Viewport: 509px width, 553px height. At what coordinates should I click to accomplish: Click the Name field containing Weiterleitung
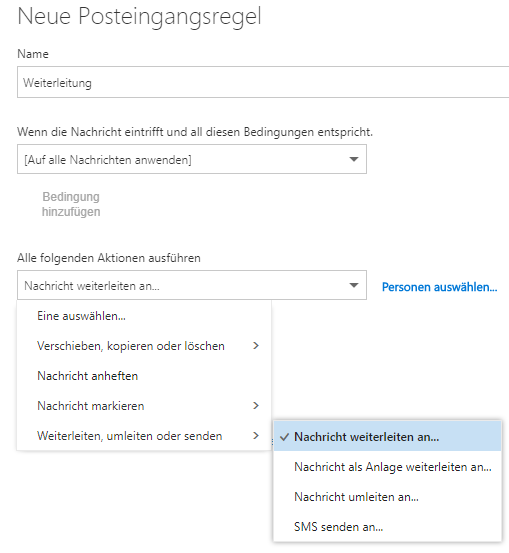263,82
